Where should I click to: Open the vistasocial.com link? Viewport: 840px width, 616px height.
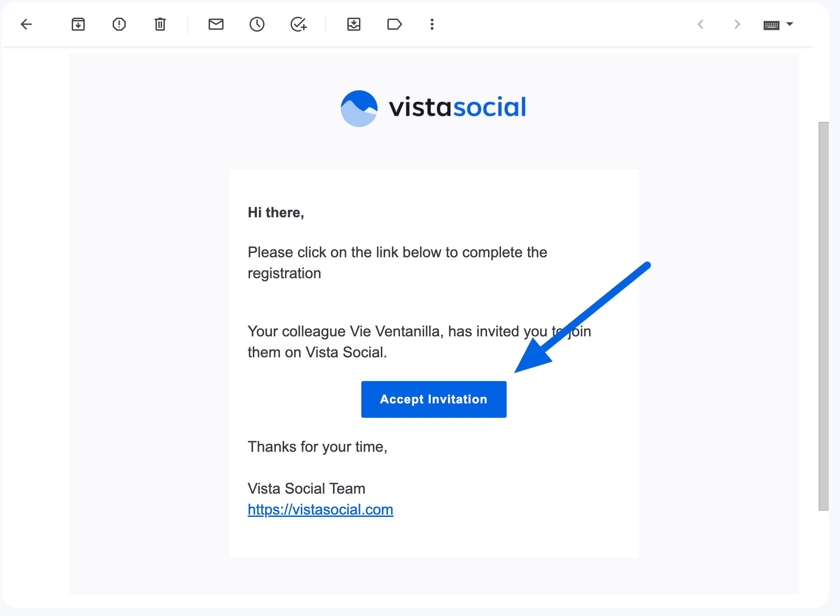(320, 509)
